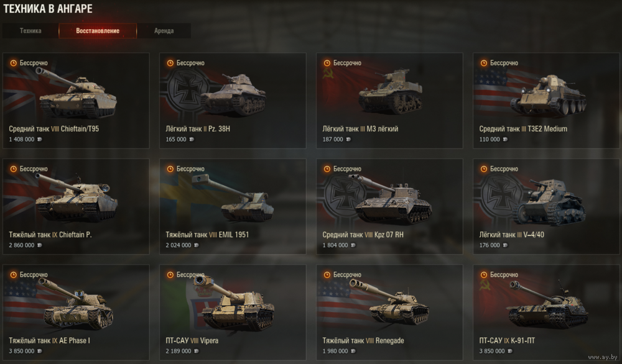Click the clock icon on EMIL 1951 card

pyautogui.click(x=170, y=169)
